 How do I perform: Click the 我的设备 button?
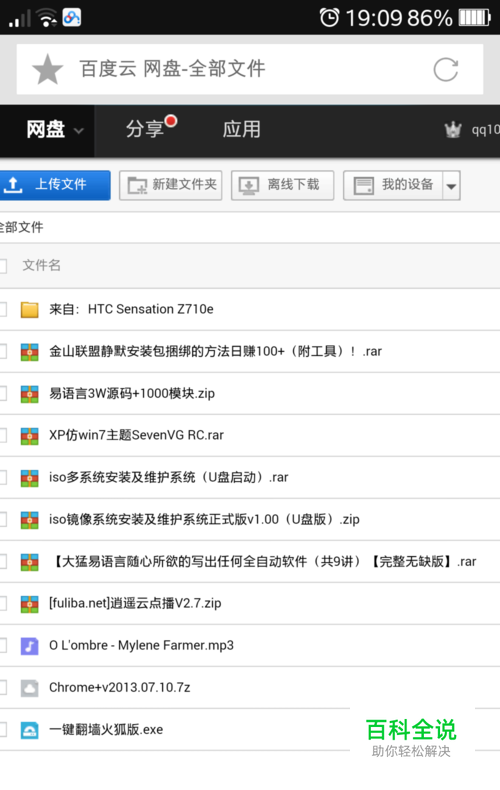click(x=393, y=185)
